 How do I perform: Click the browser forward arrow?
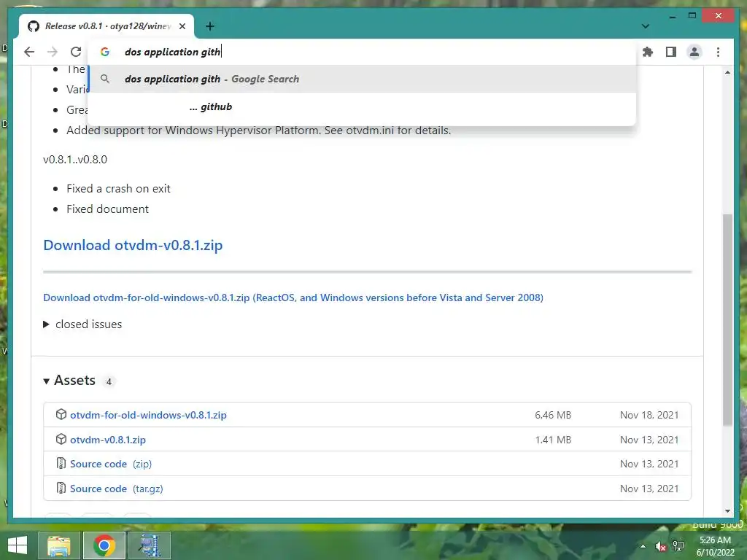[53, 52]
